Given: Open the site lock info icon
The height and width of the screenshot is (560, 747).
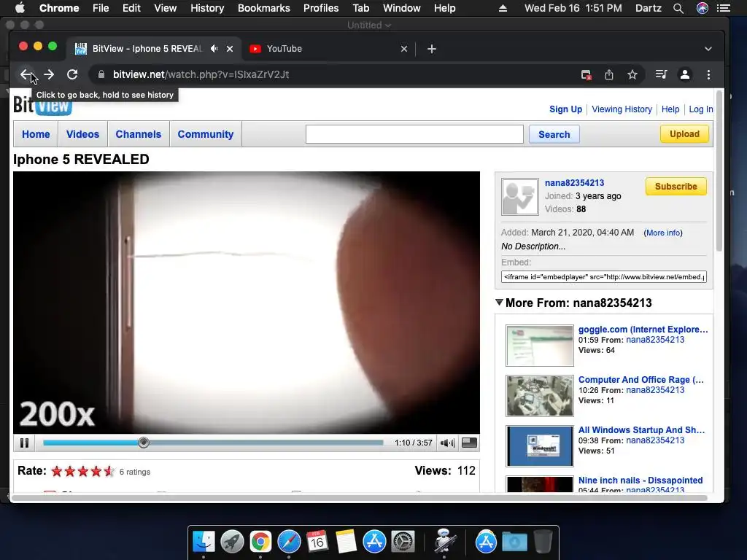Looking at the screenshot, I should click(101, 75).
